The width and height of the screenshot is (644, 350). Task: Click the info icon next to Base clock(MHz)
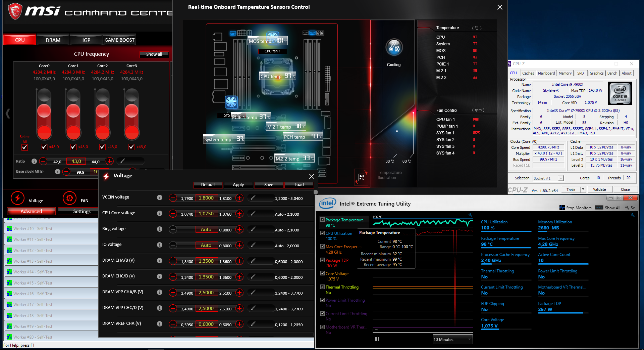[58, 172]
